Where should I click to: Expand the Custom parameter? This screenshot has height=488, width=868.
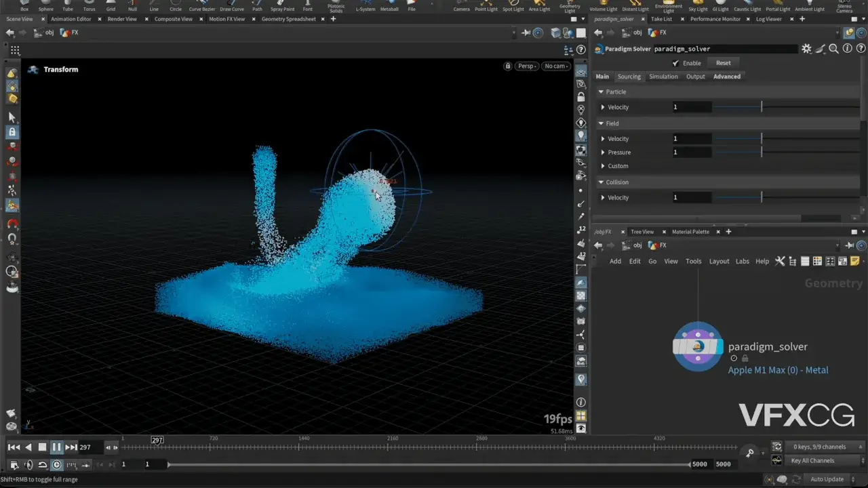603,166
